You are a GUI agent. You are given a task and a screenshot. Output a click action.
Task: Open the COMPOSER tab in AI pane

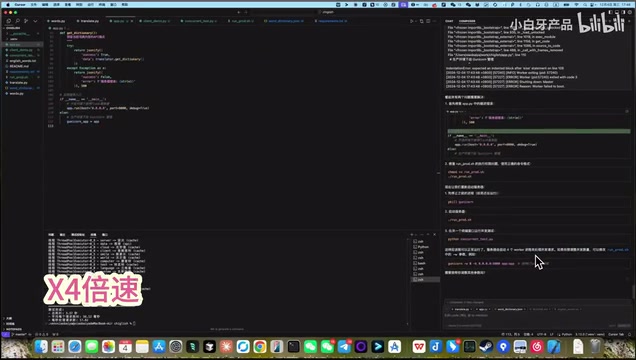coord(467,21)
